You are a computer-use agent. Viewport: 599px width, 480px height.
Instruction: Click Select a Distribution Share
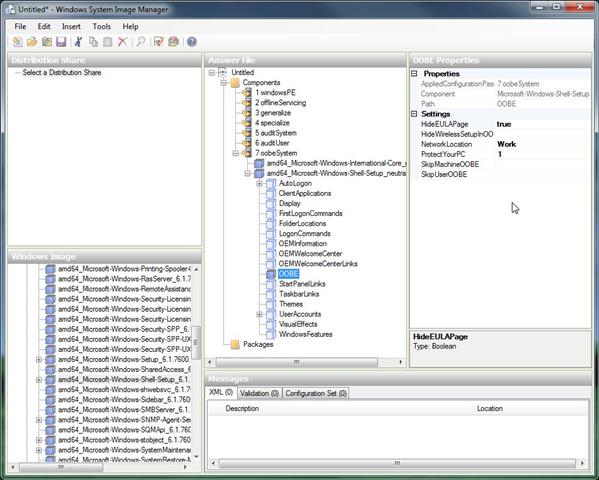tap(62, 73)
